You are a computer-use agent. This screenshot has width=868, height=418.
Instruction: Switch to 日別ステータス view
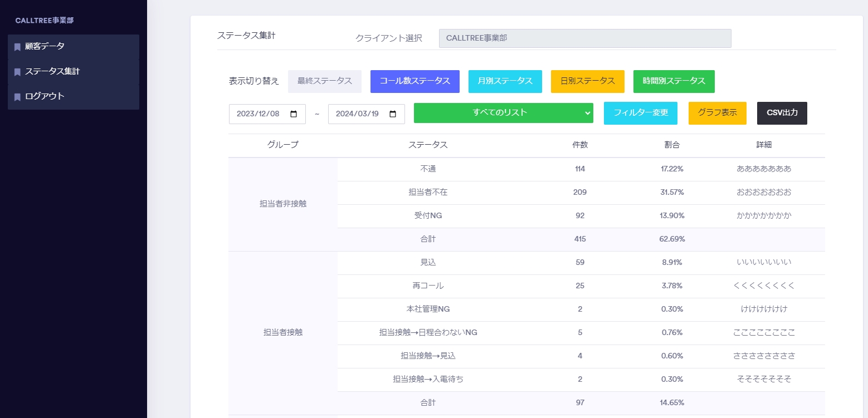[588, 81]
